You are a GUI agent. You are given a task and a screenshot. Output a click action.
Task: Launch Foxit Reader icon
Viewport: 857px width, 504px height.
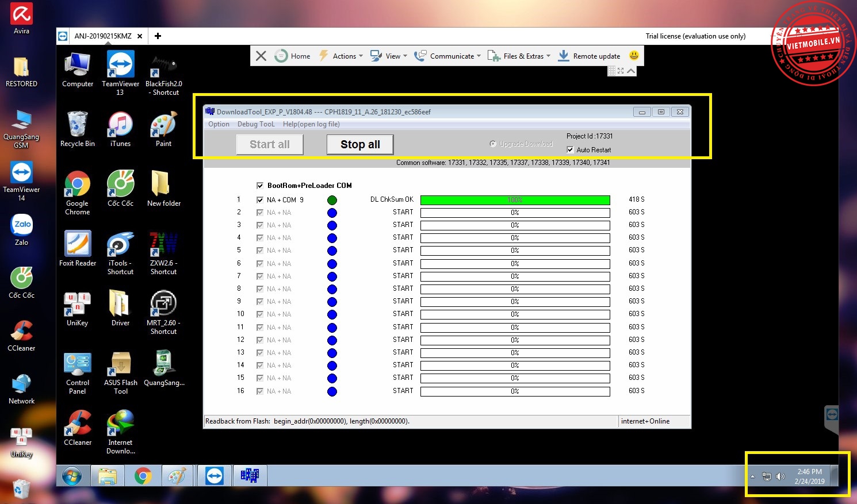click(78, 249)
